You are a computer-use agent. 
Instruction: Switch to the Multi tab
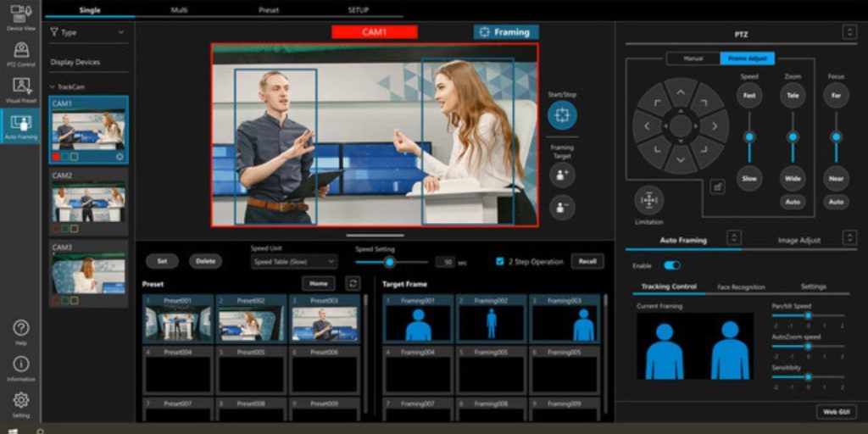178,9
